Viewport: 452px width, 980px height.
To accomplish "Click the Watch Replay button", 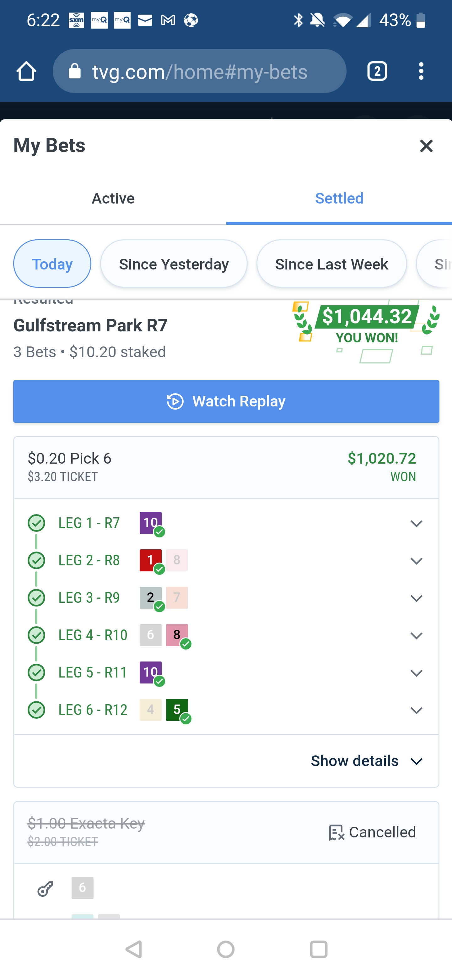I will 226,401.
